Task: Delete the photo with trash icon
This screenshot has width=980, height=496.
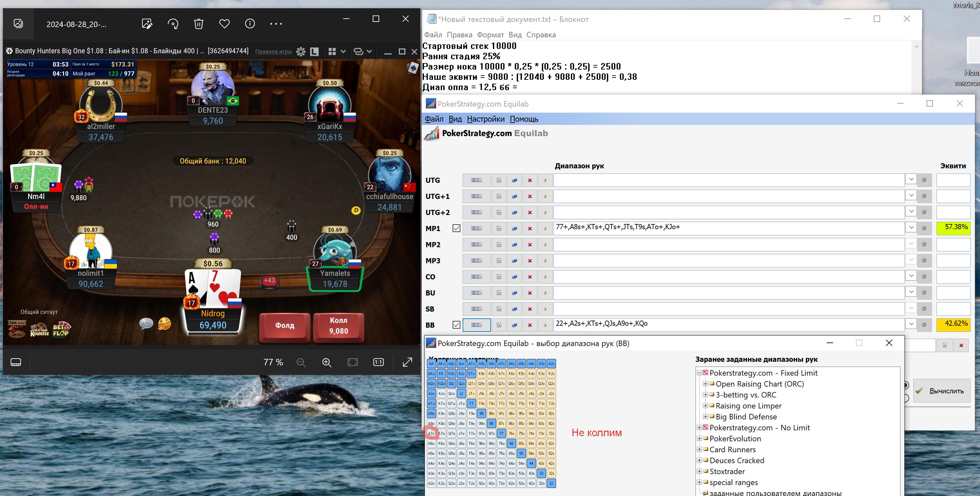Action: pyautogui.click(x=198, y=23)
